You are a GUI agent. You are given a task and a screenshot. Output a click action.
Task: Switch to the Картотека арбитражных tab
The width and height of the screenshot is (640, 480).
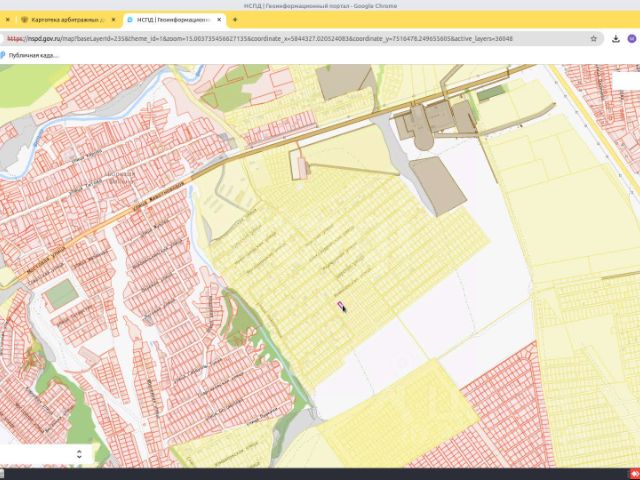pyautogui.click(x=65, y=19)
